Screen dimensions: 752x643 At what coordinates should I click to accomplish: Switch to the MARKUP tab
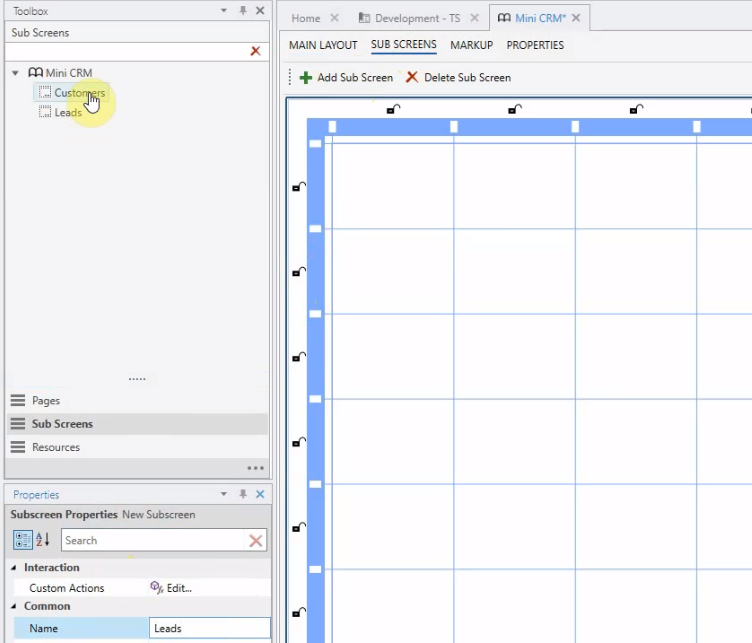tap(471, 45)
